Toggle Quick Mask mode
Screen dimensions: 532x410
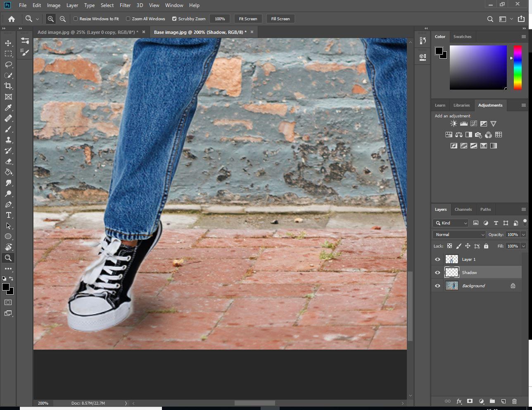8,302
